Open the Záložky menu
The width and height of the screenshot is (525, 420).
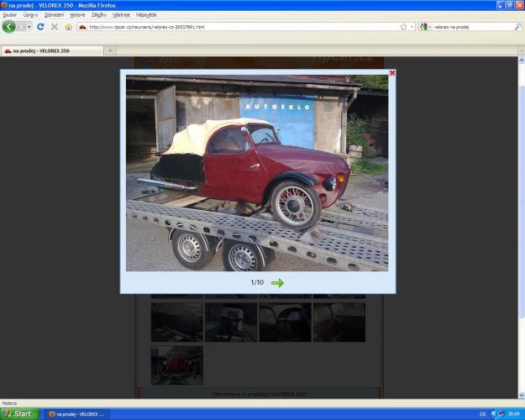click(99, 15)
